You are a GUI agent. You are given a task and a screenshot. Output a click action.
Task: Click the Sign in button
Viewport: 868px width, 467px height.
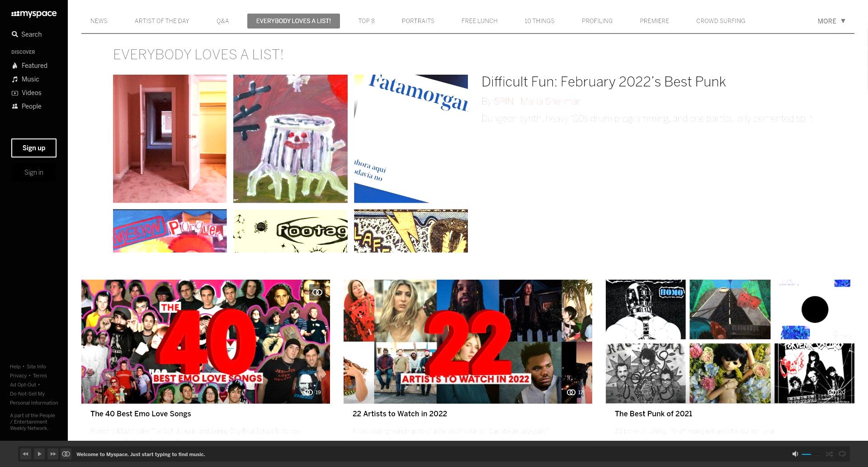(x=34, y=172)
